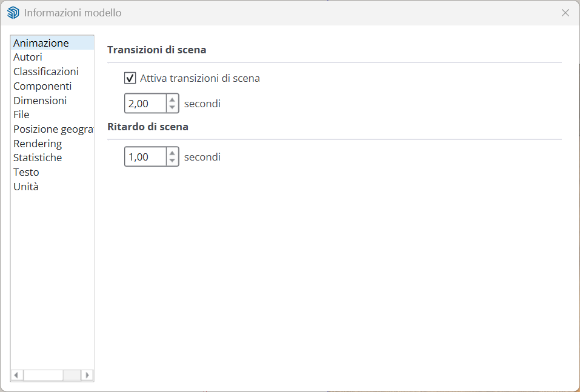Show model Statistiche
Image resolution: width=580 pixels, height=392 pixels.
pos(38,158)
